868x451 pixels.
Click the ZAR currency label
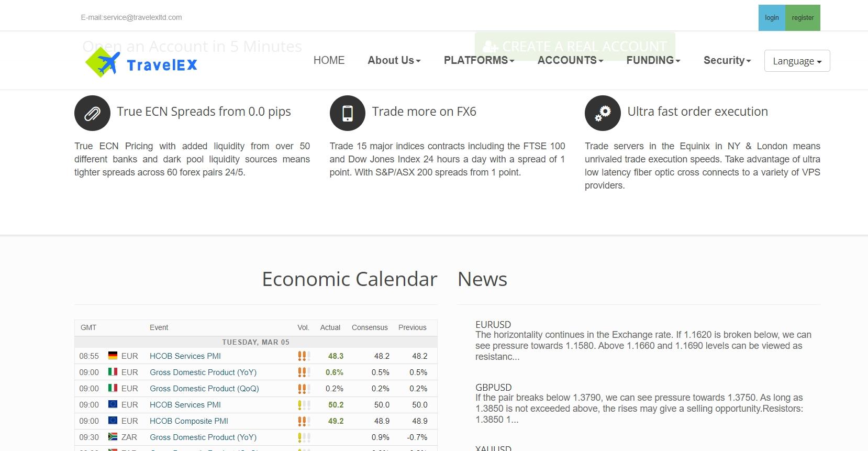[x=129, y=437]
